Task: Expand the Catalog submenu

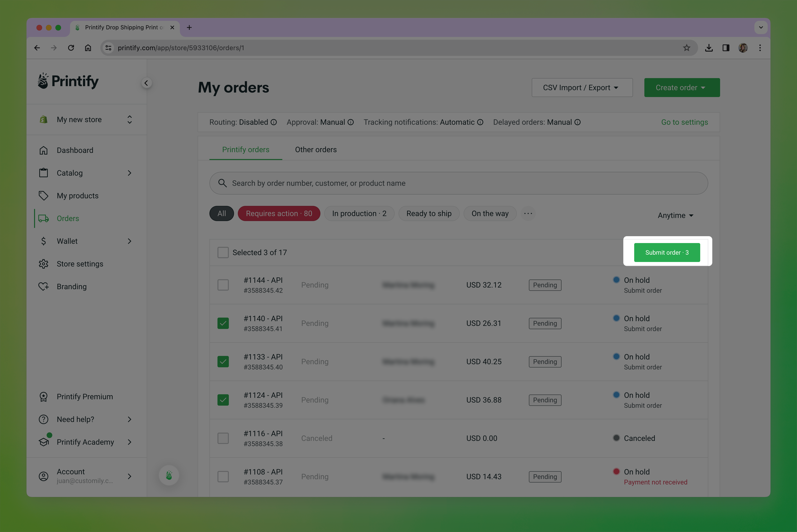Action: coord(130,173)
